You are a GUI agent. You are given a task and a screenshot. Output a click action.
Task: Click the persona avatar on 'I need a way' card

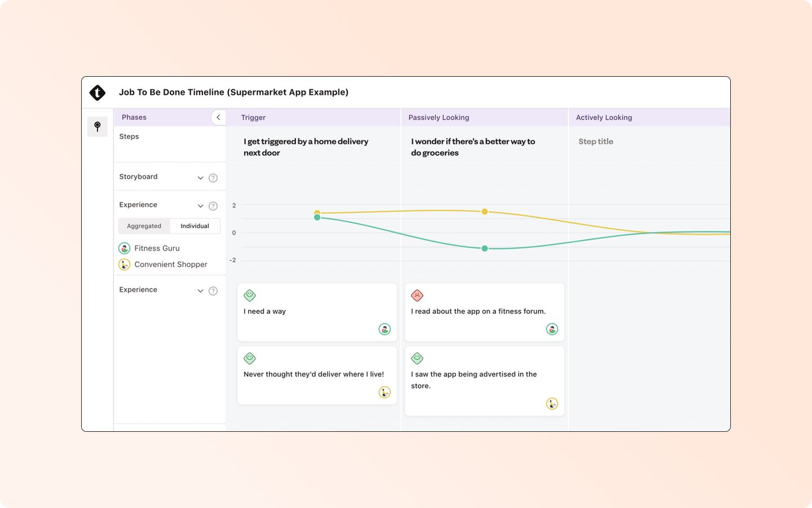tap(385, 329)
